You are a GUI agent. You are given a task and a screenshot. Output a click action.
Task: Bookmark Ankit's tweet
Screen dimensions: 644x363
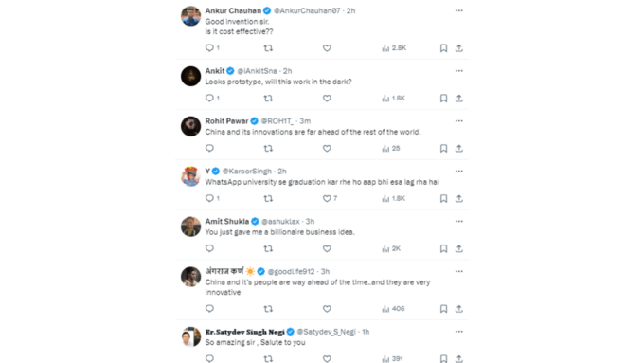pos(443,99)
